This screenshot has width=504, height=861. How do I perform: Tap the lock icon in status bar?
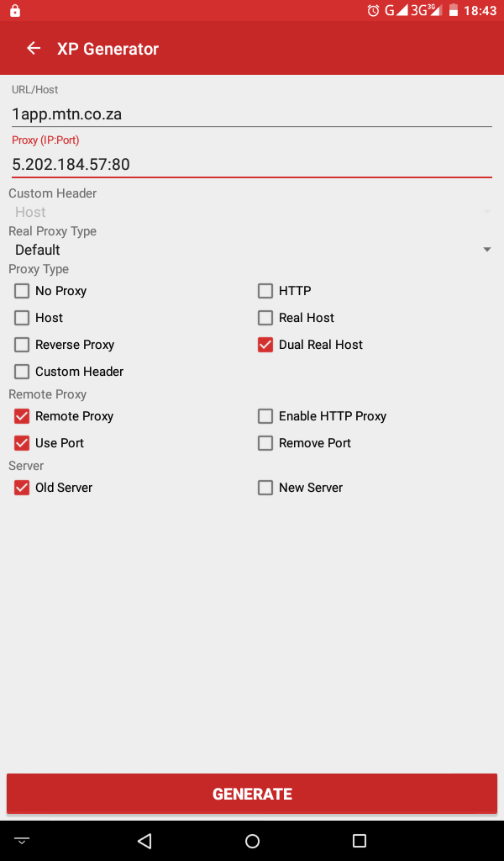(x=15, y=10)
